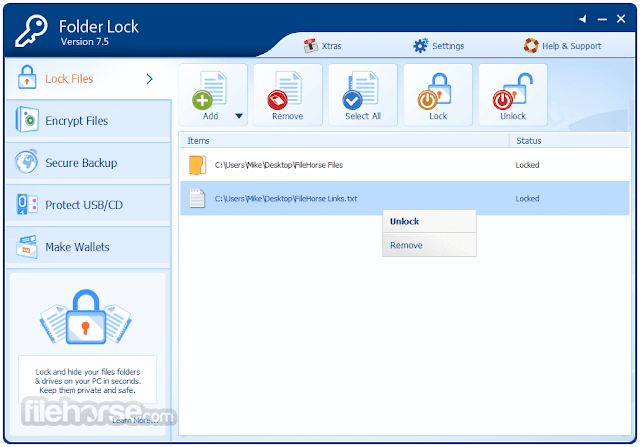Choose Unlock from the context menu
The width and height of the screenshot is (640, 447).
point(429,221)
